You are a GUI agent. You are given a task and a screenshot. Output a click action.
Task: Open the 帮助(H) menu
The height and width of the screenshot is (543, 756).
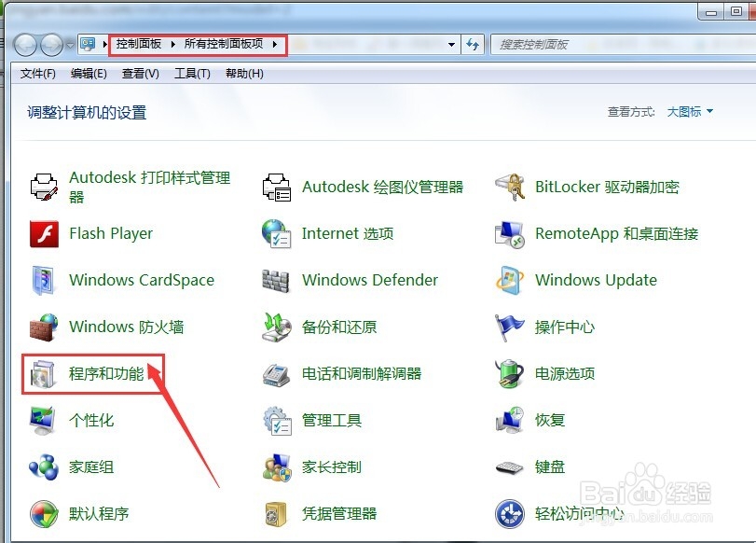[244, 74]
